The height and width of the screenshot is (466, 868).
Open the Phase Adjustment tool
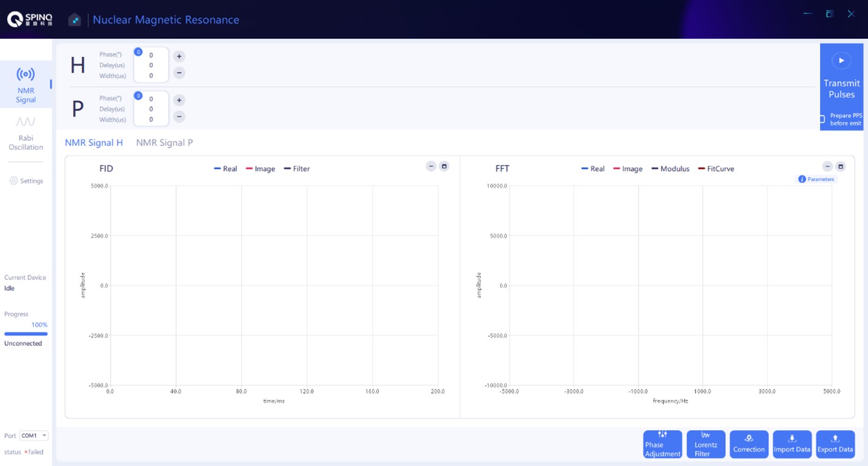coord(662,444)
